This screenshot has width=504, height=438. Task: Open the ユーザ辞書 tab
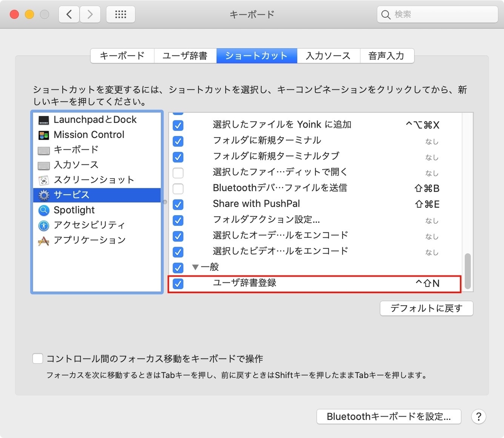pos(185,55)
